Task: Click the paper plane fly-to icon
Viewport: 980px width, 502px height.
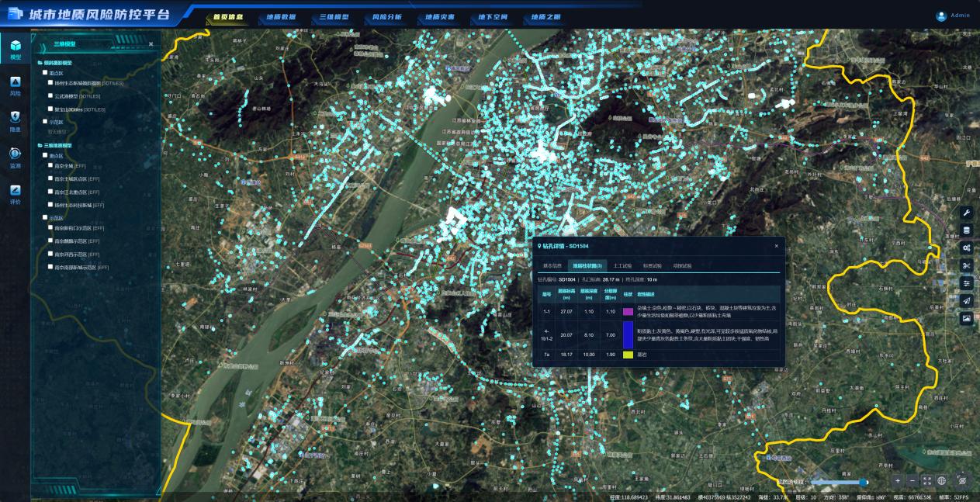Action: (966, 300)
